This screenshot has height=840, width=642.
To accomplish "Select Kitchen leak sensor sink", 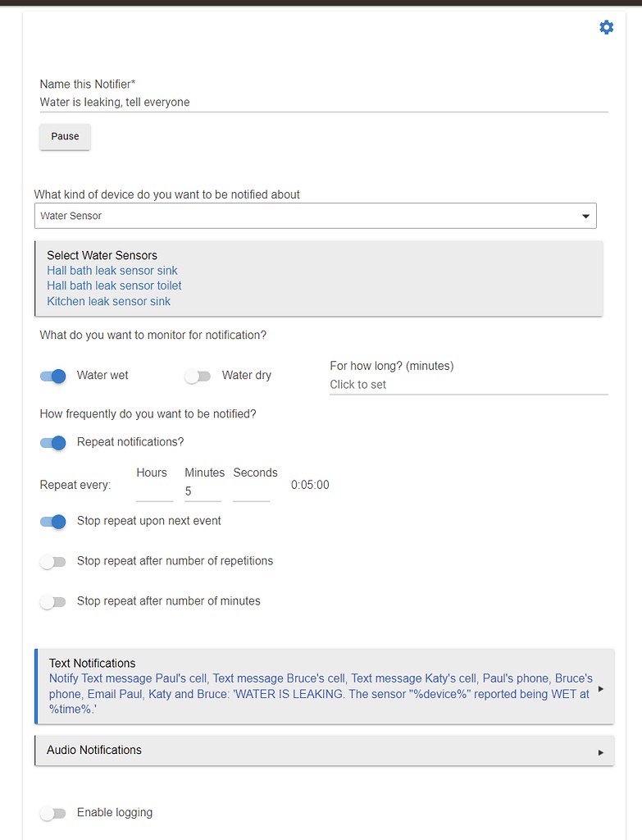I will click(108, 301).
